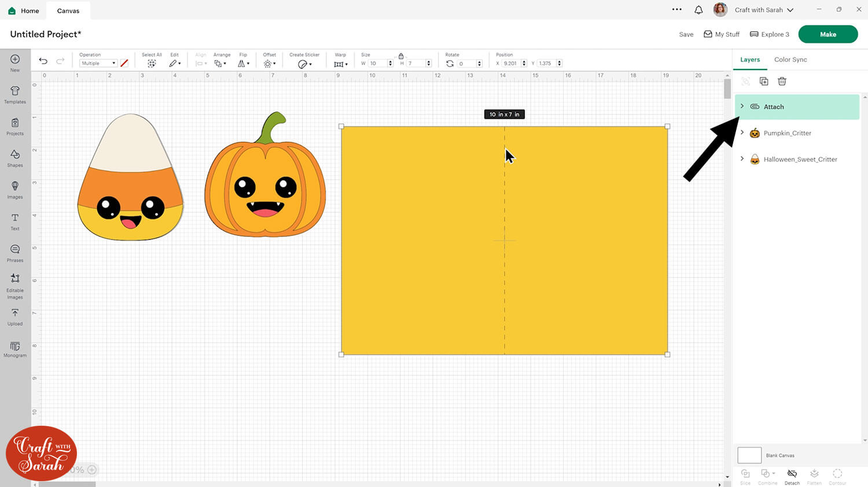
Task: Open the notifications bell
Action: point(698,10)
